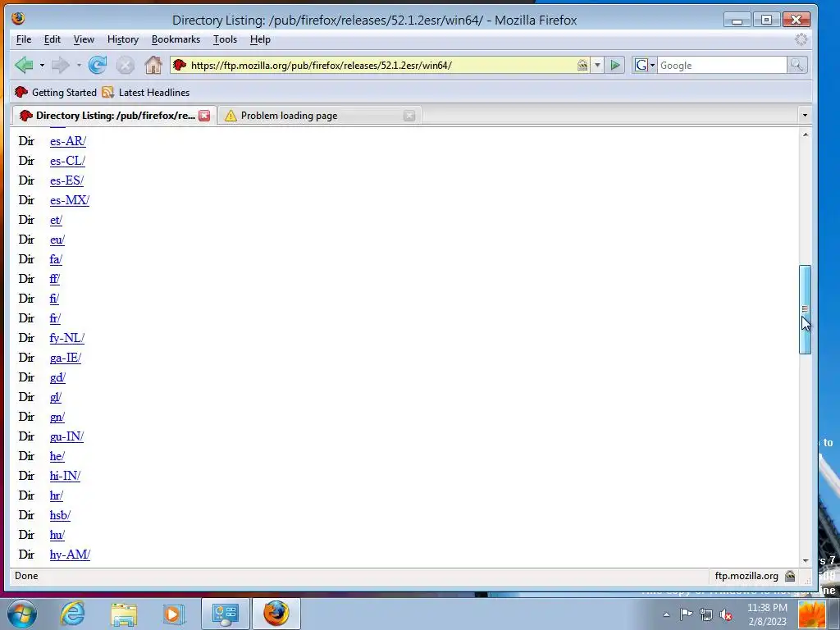Open the he/ directory link
The image size is (840, 630).
pos(57,456)
